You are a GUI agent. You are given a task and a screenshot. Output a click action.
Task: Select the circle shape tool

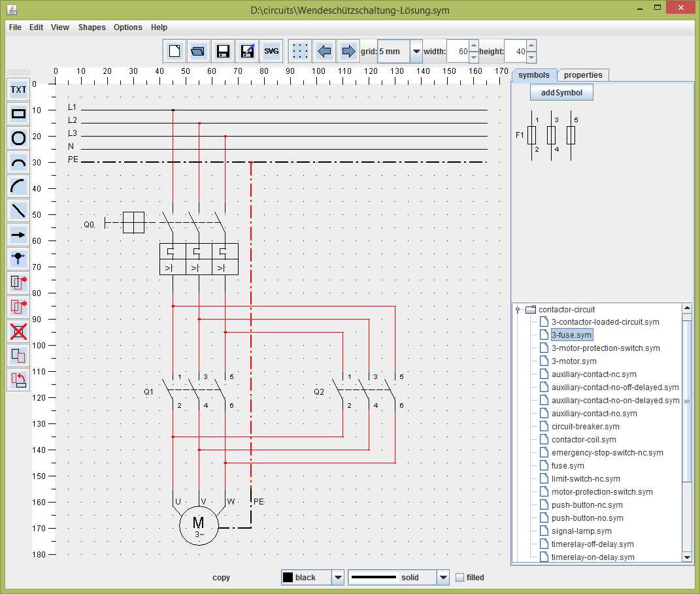pyautogui.click(x=18, y=138)
